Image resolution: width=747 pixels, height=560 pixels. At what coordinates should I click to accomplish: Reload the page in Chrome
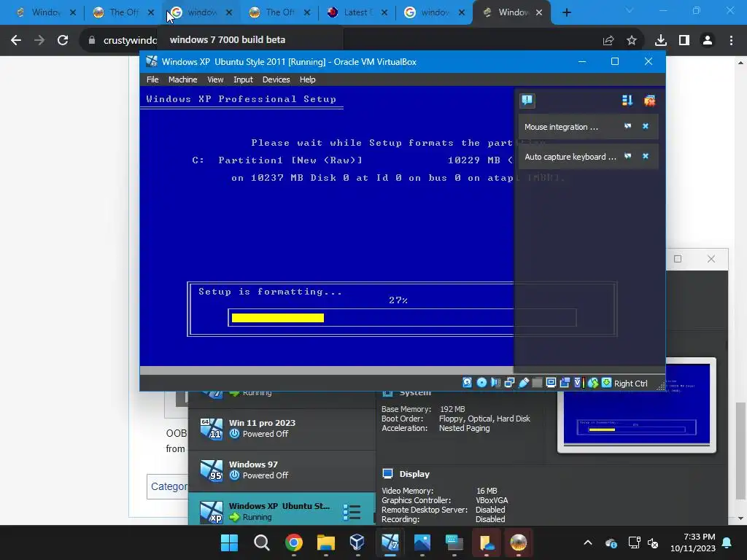tap(63, 40)
